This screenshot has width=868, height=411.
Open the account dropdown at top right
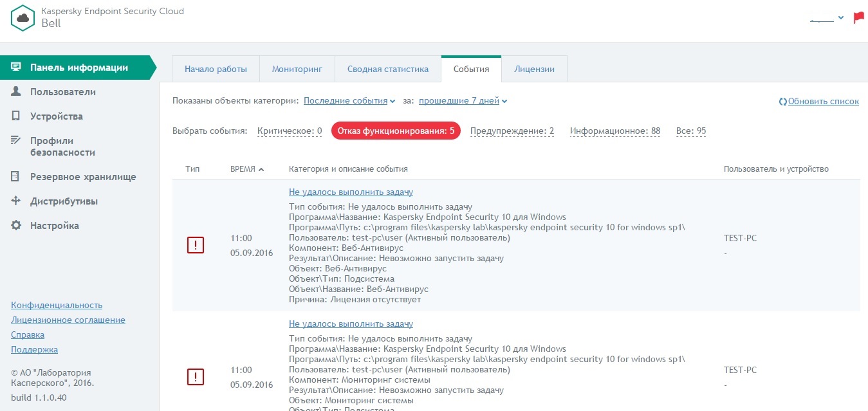coord(827,19)
